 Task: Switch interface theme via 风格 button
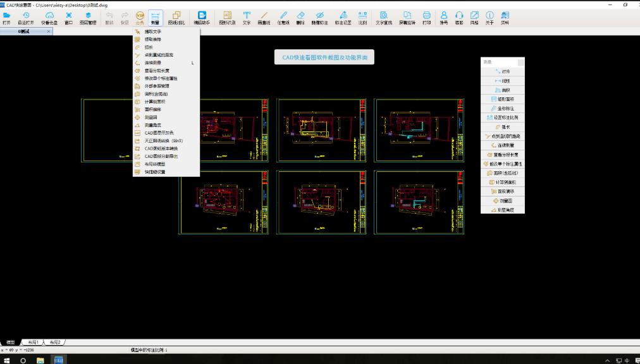tap(475, 17)
